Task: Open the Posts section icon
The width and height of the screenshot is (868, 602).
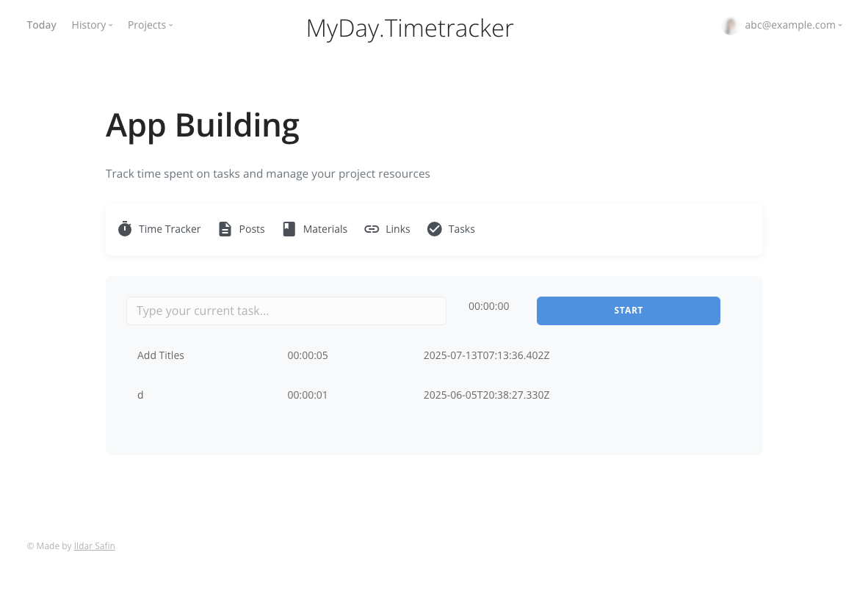Action: [x=225, y=228]
